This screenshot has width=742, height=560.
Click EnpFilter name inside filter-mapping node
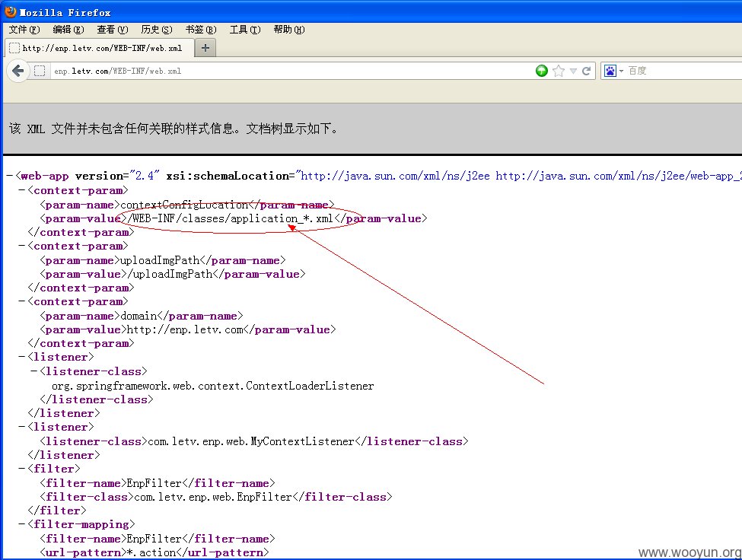pos(154,539)
